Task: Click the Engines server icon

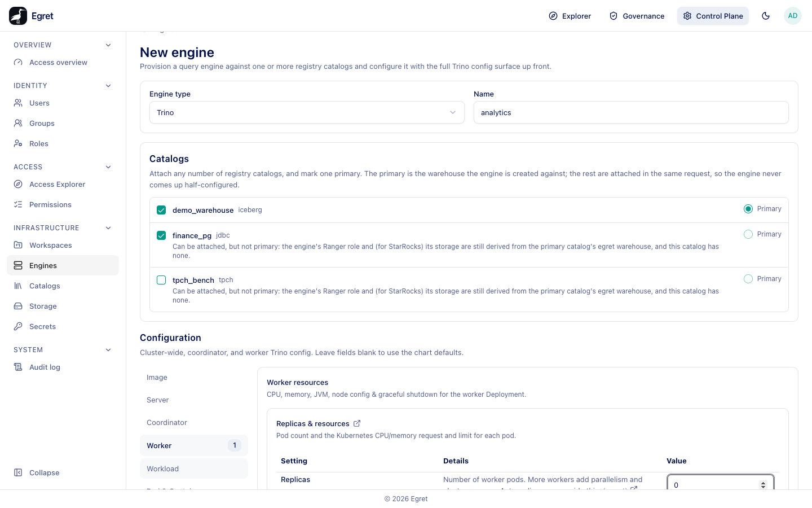Action: coord(18,265)
